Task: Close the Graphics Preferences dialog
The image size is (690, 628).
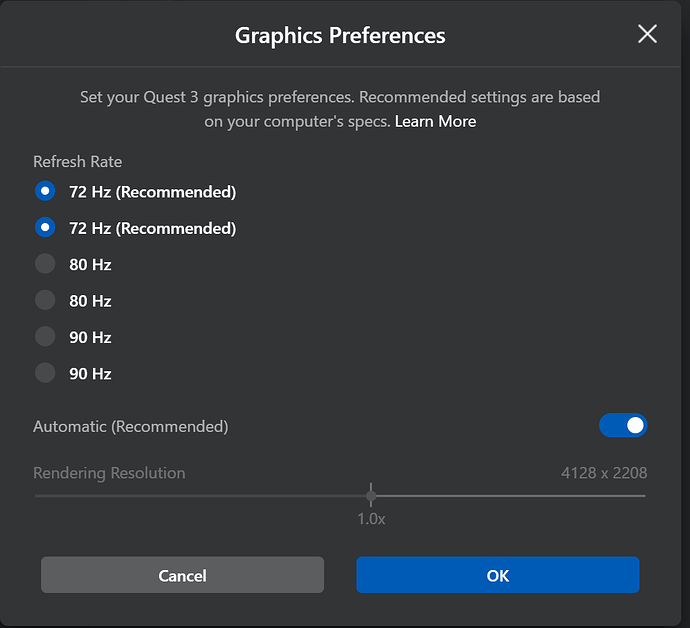Action: (647, 34)
